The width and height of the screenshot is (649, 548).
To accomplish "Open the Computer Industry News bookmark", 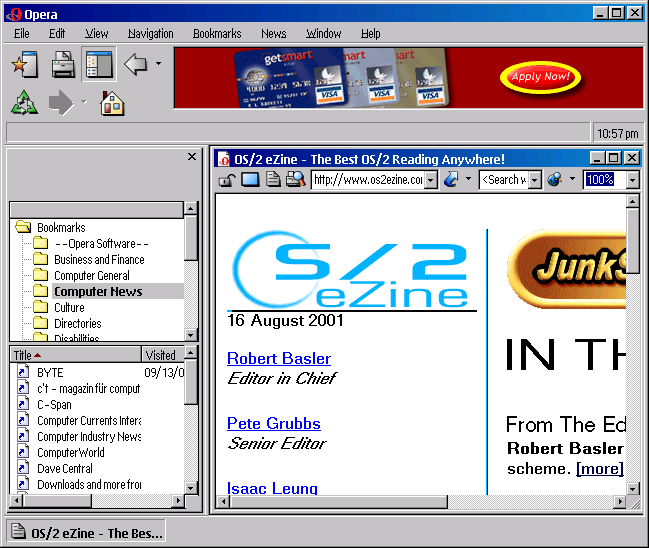I will coord(89,437).
